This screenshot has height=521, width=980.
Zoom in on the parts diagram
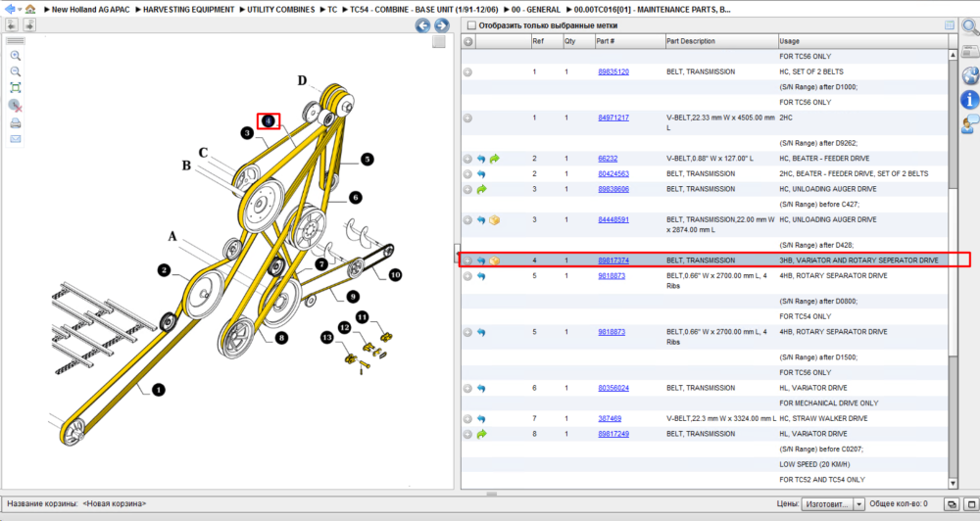click(x=16, y=56)
